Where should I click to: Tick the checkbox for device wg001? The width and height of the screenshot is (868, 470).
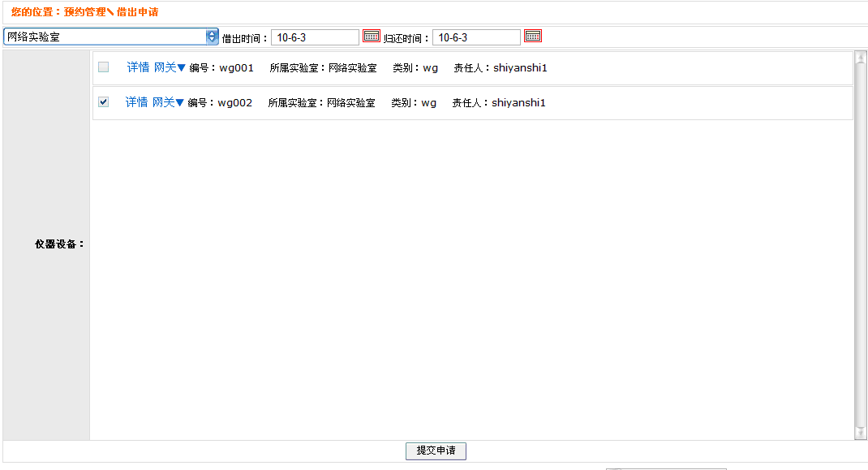pos(103,67)
